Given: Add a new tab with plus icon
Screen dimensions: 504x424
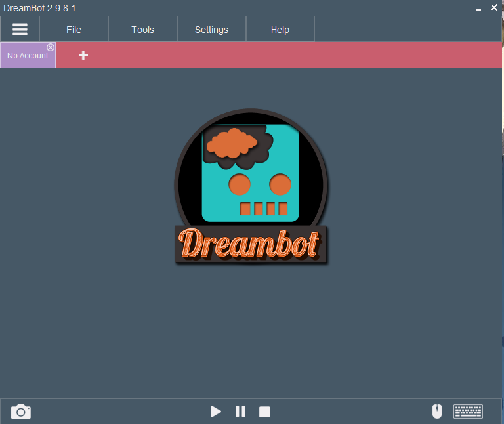Looking at the screenshot, I should pyautogui.click(x=83, y=55).
